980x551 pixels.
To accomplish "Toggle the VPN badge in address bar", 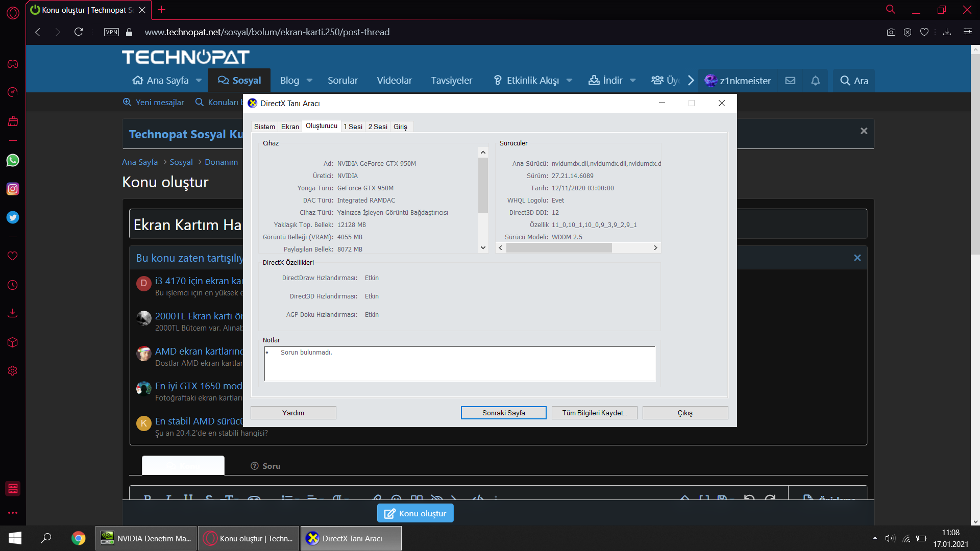I will pyautogui.click(x=111, y=32).
